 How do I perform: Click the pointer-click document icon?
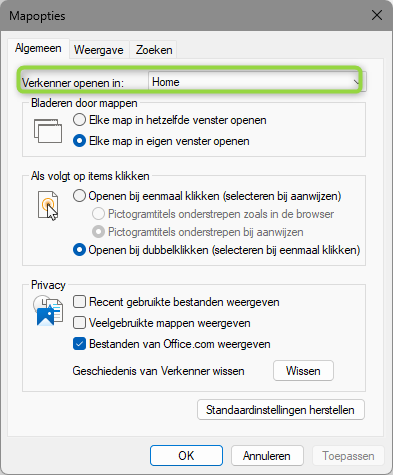[48, 206]
